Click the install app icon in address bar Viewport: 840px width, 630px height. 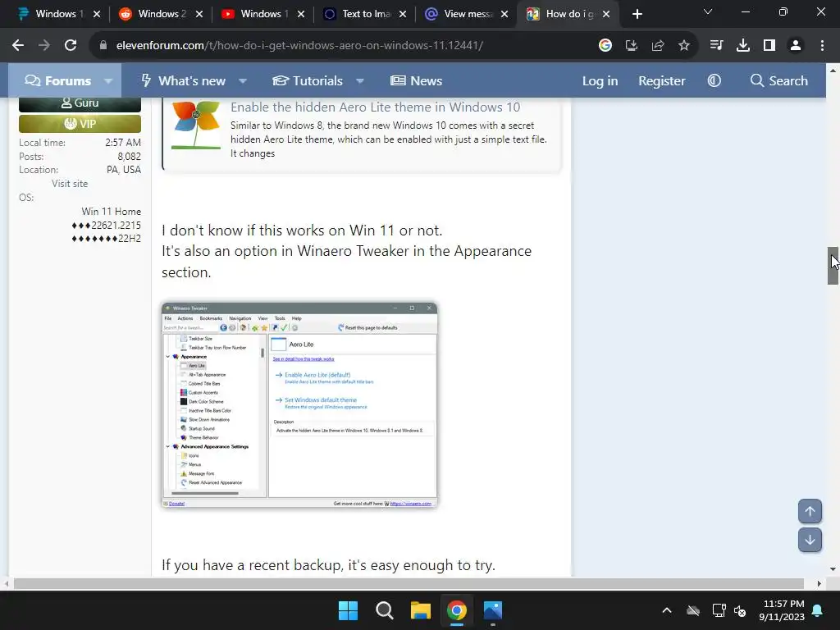click(632, 46)
